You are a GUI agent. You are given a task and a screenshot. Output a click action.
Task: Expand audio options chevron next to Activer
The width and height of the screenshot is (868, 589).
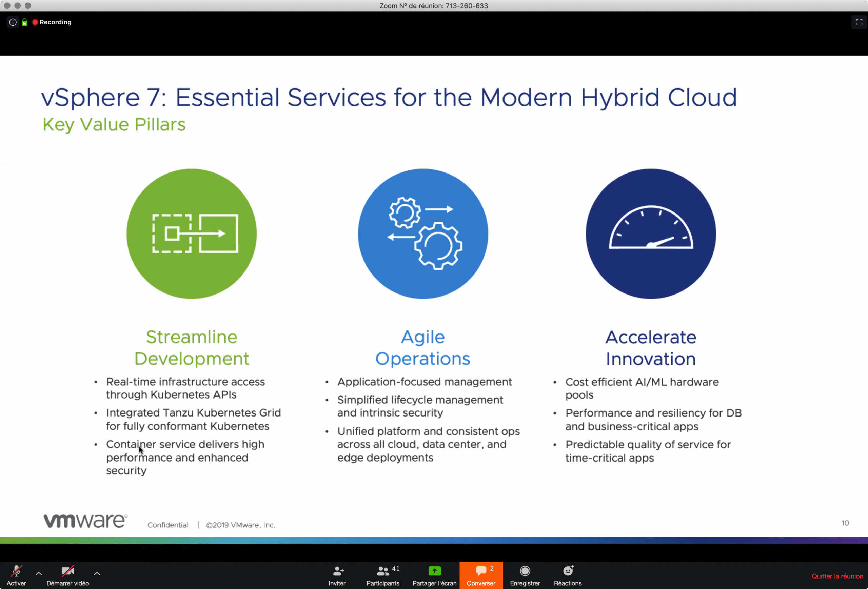pos(38,573)
